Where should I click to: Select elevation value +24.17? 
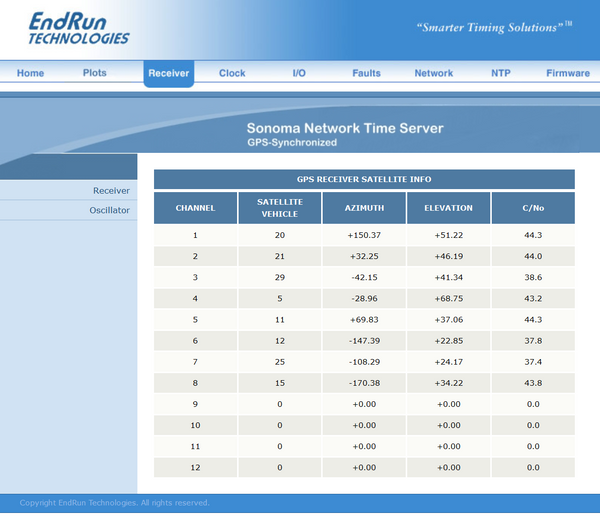[448, 362]
